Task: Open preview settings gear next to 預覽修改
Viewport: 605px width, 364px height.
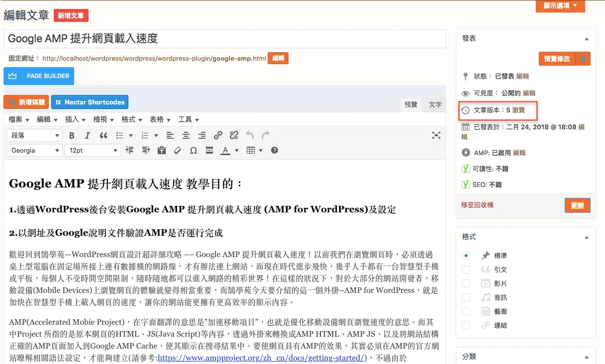Action: pyautogui.click(x=584, y=59)
